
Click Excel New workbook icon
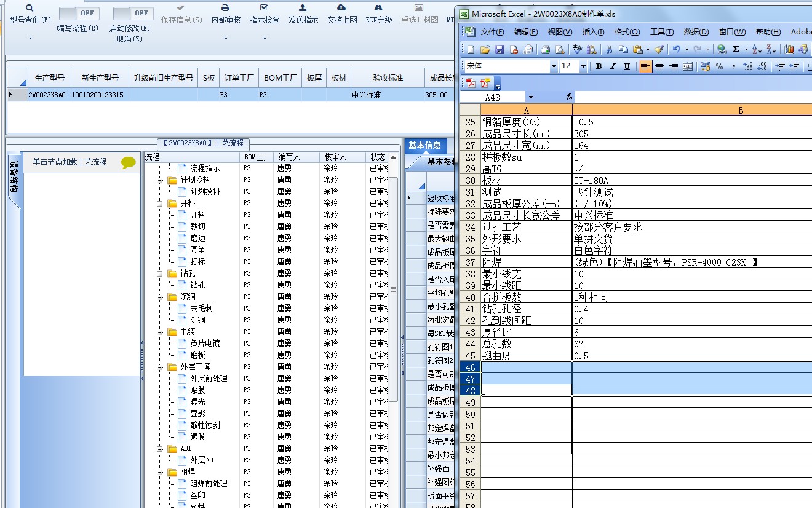coord(471,49)
